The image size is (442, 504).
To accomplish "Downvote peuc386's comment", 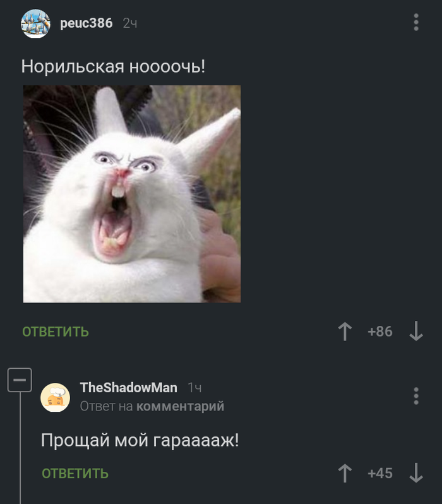I will (x=416, y=332).
